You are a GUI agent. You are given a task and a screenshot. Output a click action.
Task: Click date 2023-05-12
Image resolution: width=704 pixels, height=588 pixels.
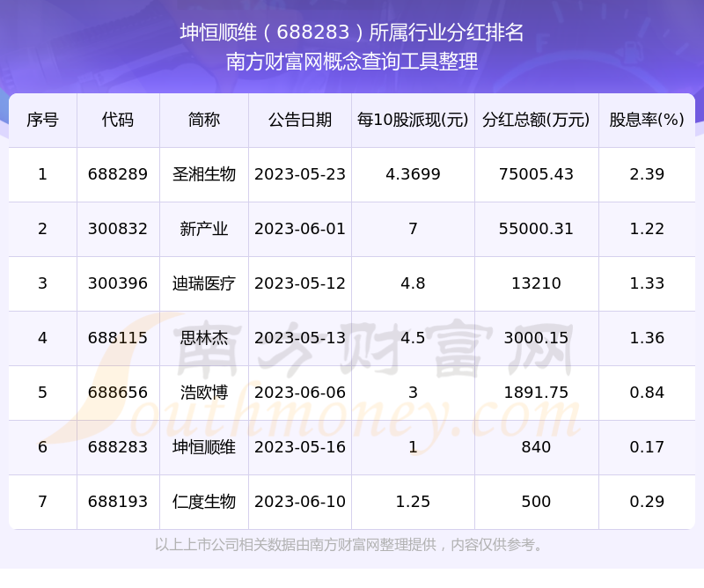pos(300,283)
